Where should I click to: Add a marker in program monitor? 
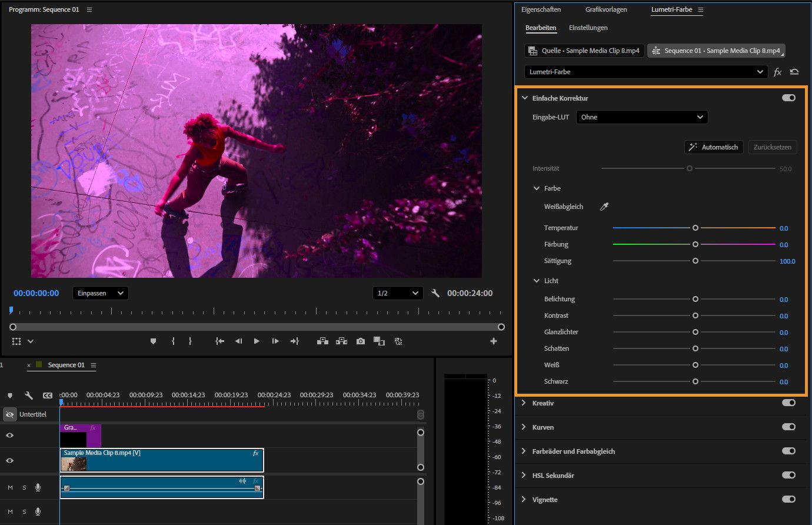tap(153, 341)
